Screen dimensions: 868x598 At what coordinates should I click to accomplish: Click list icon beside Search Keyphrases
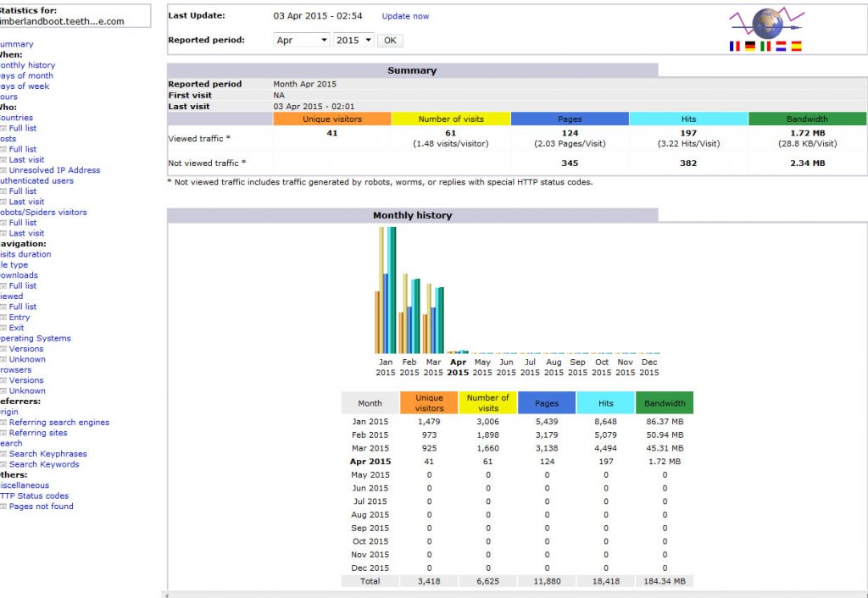3,454
